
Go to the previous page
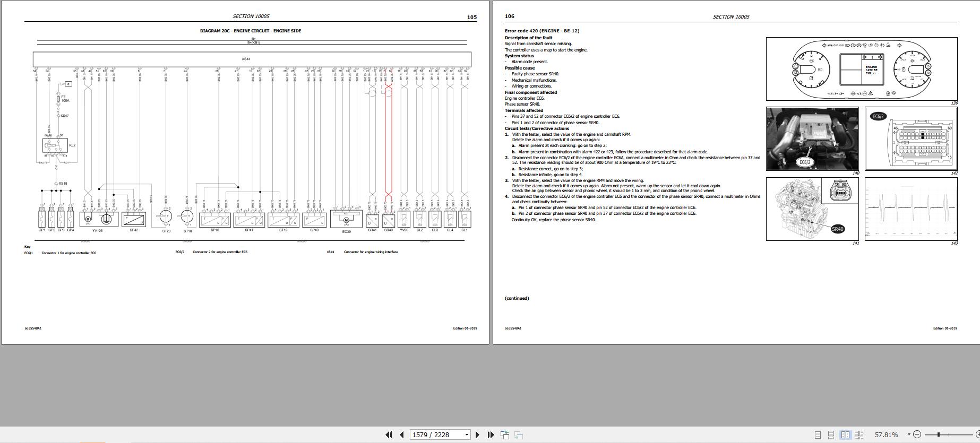point(401,435)
